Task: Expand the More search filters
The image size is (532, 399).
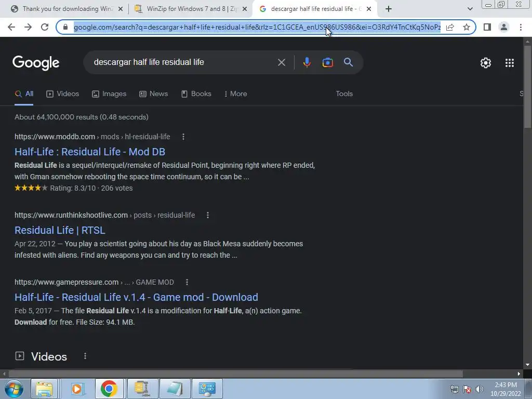Action: [235, 94]
